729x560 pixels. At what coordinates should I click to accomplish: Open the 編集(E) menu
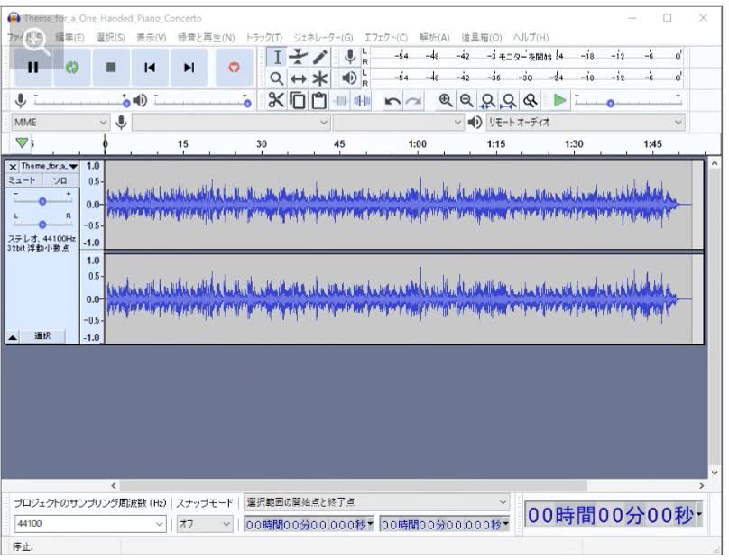pos(69,38)
